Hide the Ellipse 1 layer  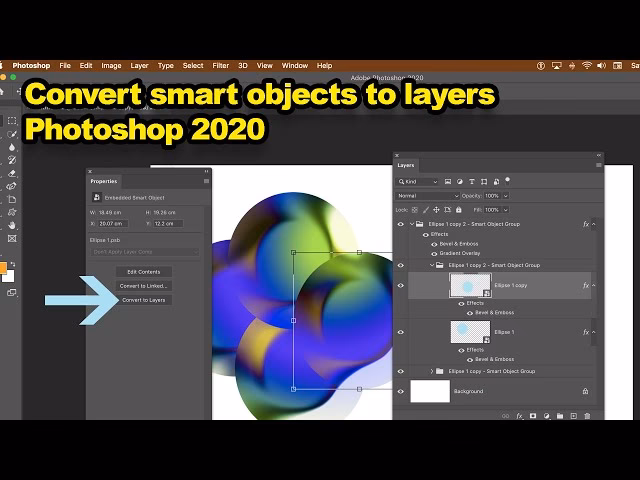tap(400, 332)
